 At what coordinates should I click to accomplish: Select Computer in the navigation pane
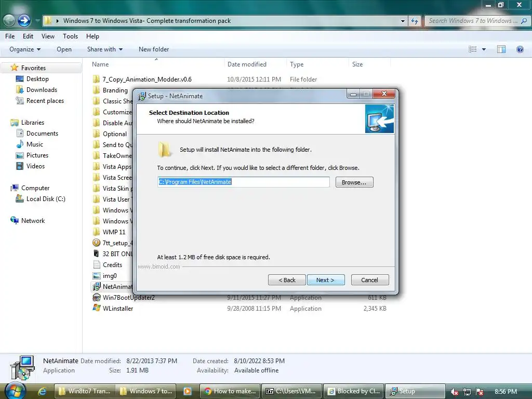pos(35,188)
